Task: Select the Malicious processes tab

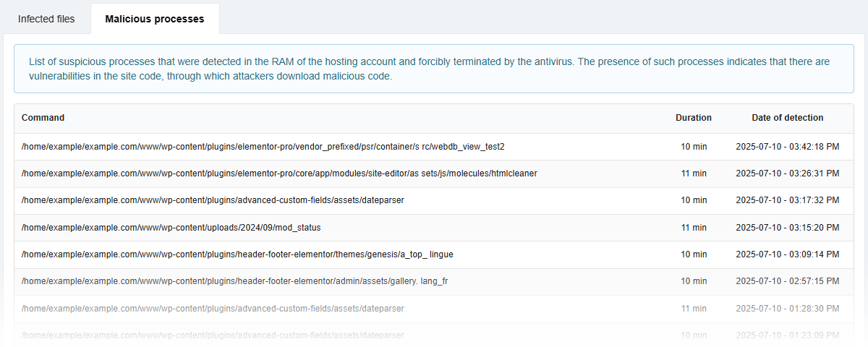Action: 155,19
